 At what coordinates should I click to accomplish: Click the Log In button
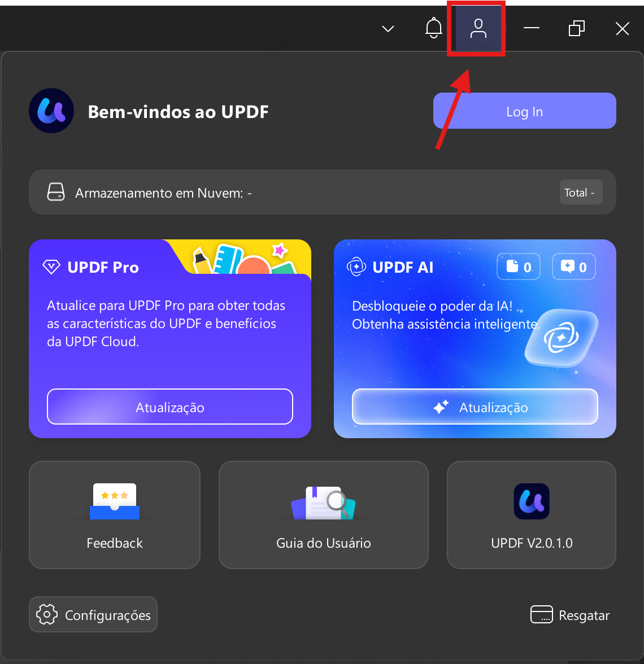click(x=524, y=111)
